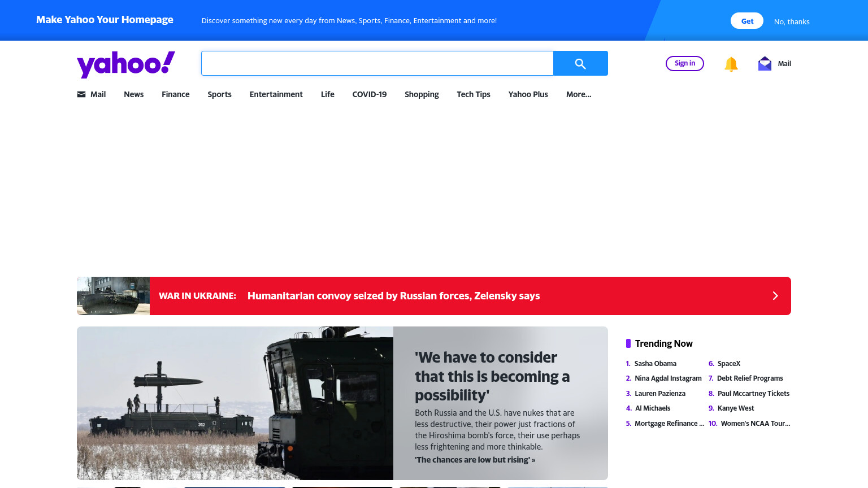
Task: Open the missile launcher story image
Action: 235,403
